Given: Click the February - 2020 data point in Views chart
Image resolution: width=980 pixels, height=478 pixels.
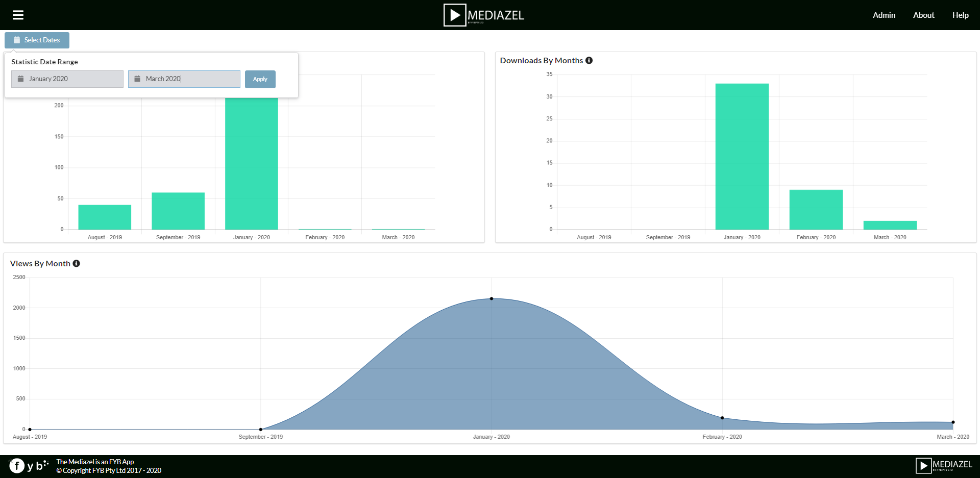Looking at the screenshot, I should point(722,418).
